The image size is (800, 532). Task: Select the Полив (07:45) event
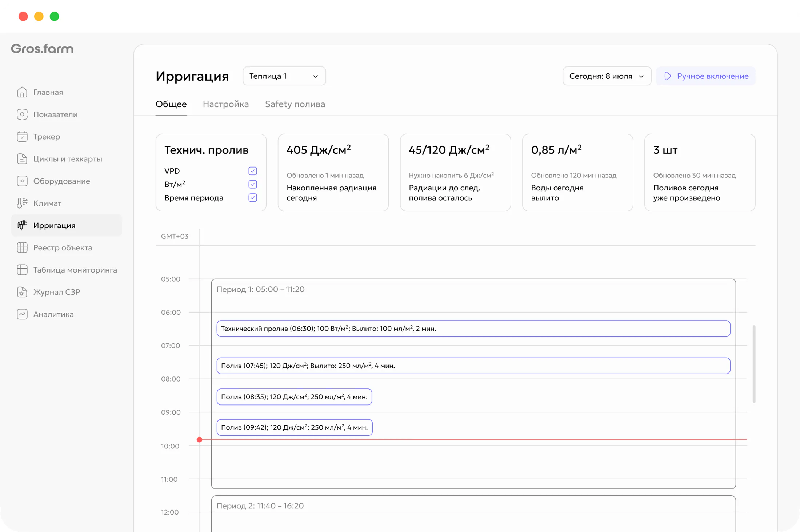[473, 366]
